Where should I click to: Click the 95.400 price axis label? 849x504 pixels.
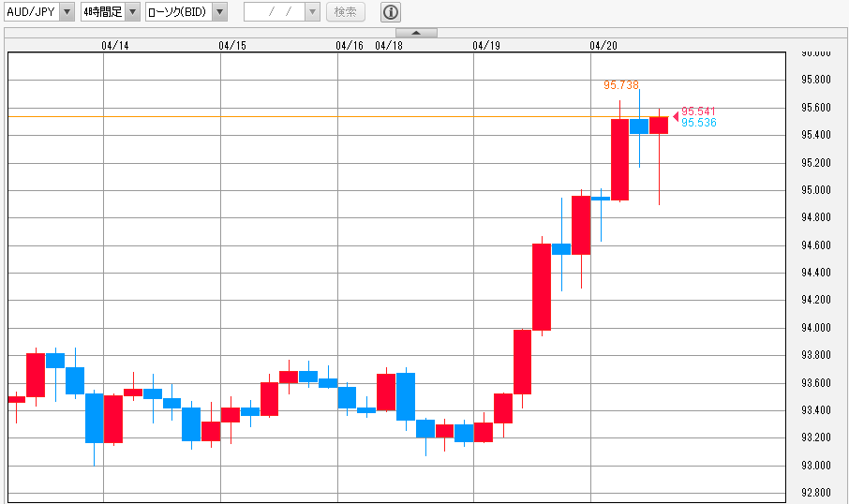pyautogui.click(x=816, y=135)
